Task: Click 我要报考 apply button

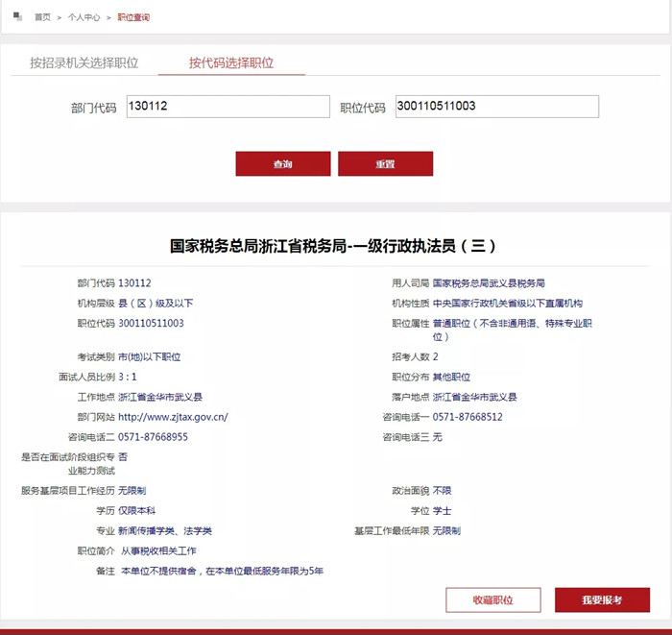Action: click(602, 599)
